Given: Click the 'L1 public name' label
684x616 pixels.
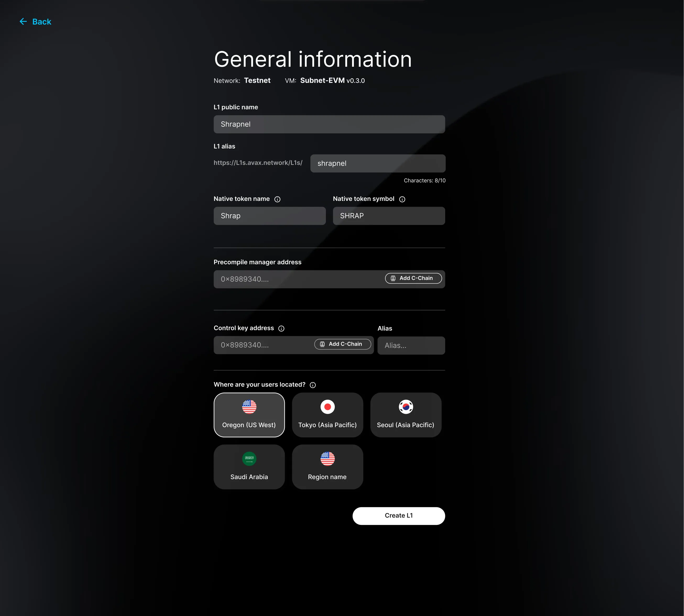Looking at the screenshot, I should 236,107.
